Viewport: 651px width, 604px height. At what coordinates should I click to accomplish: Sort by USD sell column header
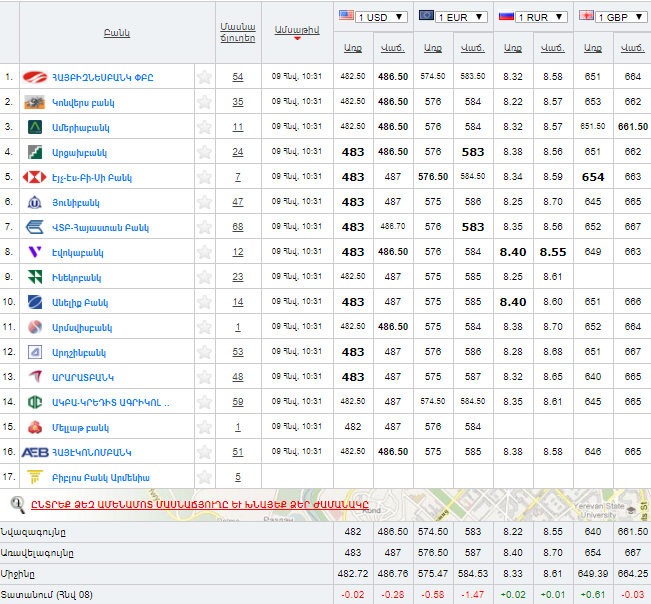point(393,48)
